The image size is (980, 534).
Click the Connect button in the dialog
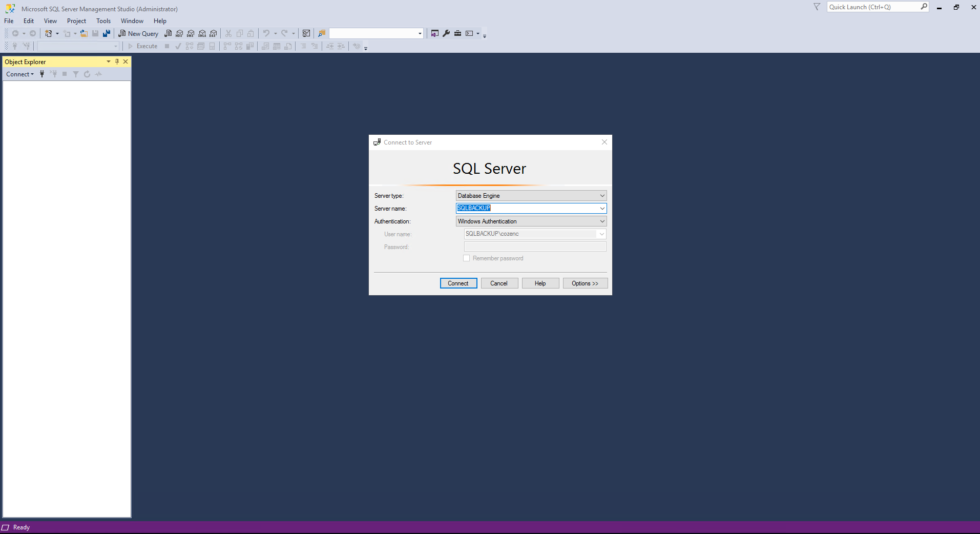tap(458, 283)
